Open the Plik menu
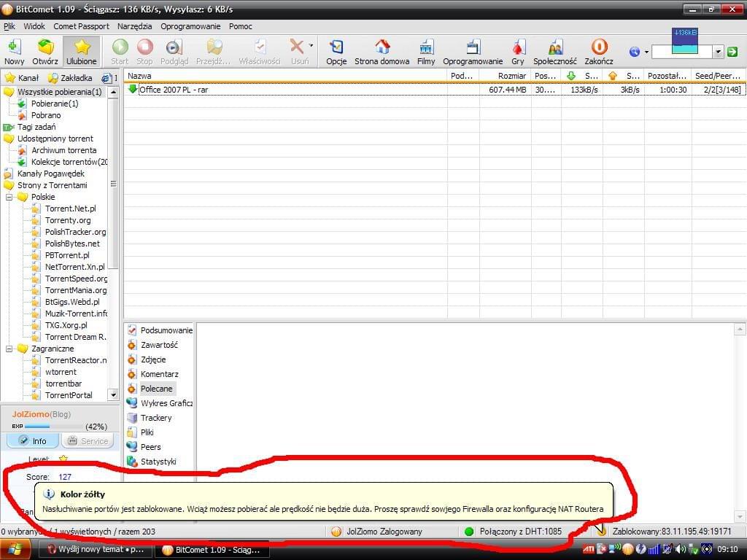Image resolution: width=747 pixels, height=560 pixels. click(9, 26)
